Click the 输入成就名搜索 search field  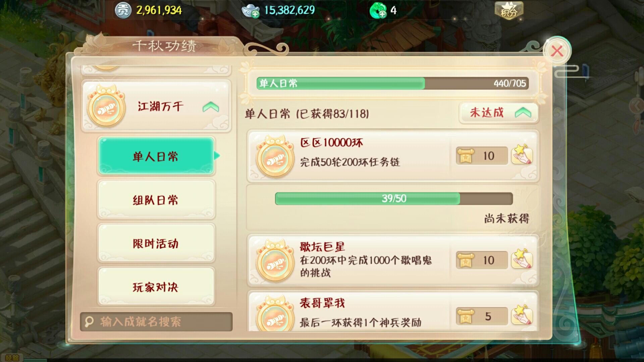tap(156, 322)
